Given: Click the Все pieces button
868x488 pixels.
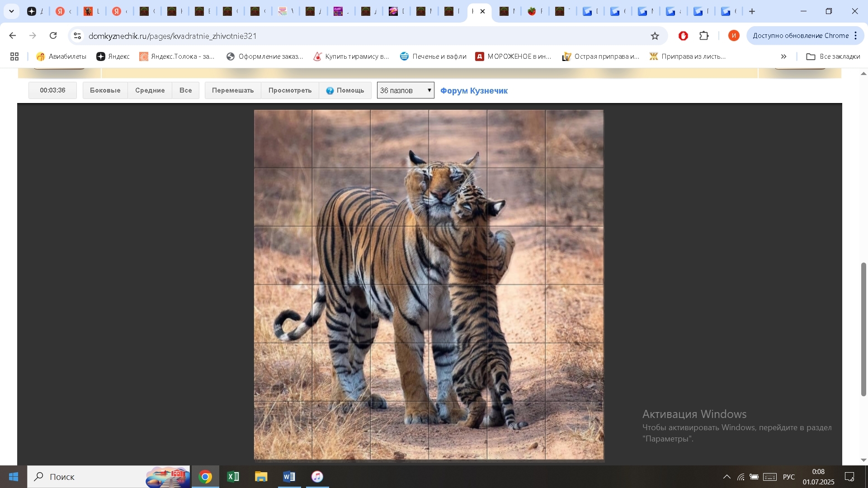Looking at the screenshot, I should (x=185, y=90).
